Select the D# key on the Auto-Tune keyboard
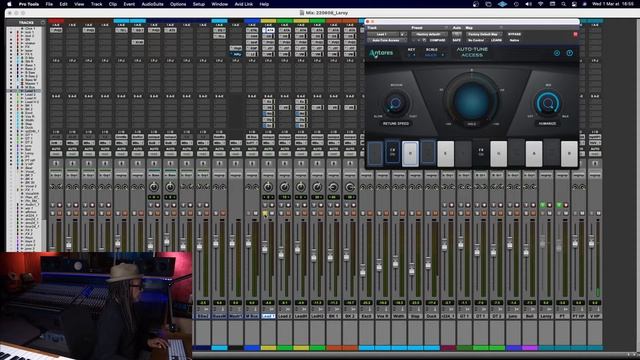The image size is (640, 360). (428, 152)
